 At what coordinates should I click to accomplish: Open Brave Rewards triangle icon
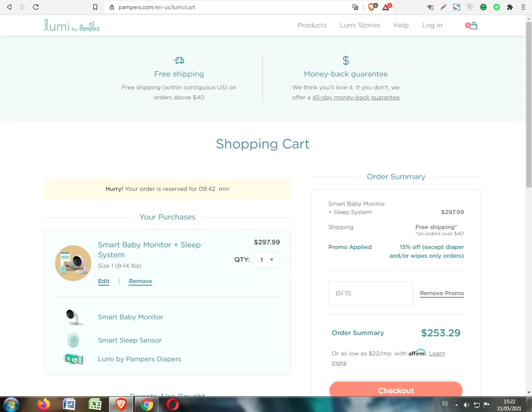387,7
